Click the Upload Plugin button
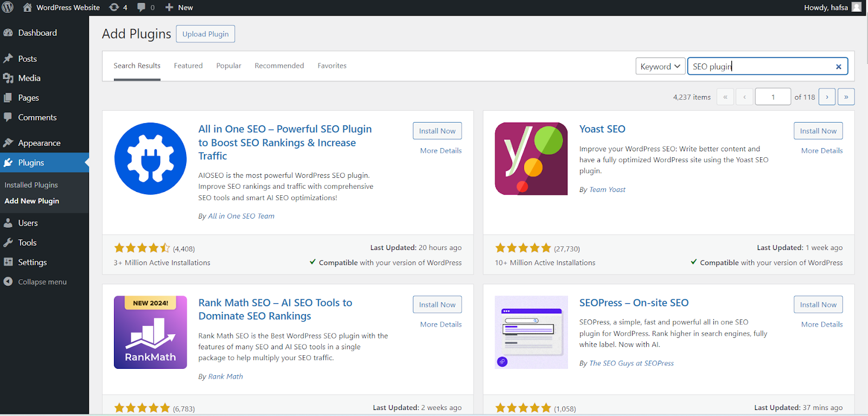Screen dimensions: 868x416 coord(206,34)
